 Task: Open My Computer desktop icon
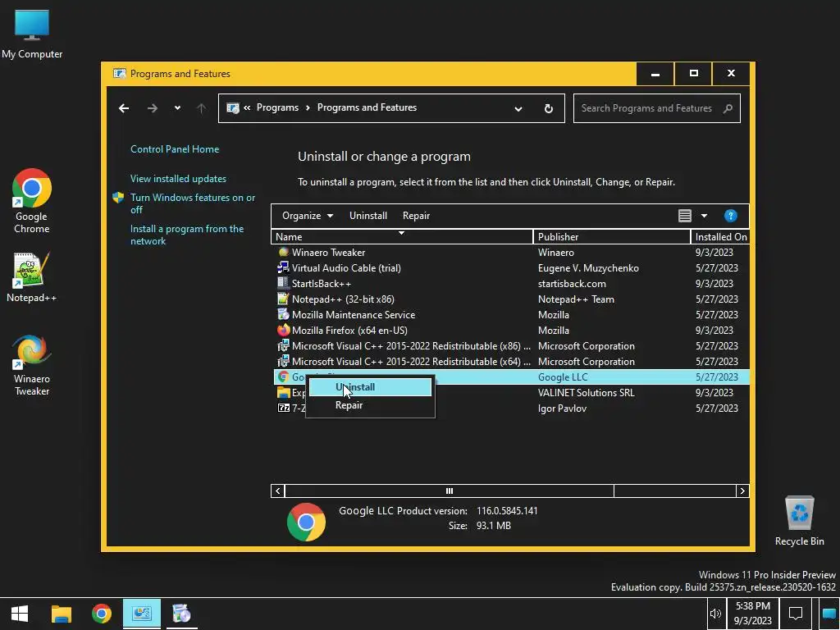(x=32, y=34)
